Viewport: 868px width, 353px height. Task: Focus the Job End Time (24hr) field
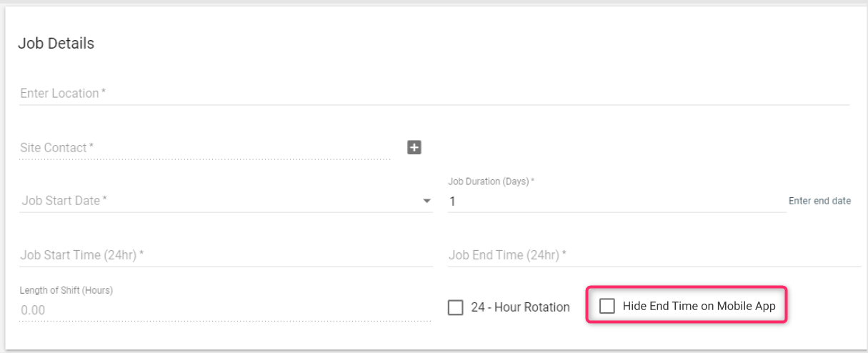click(x=654, y=255)
